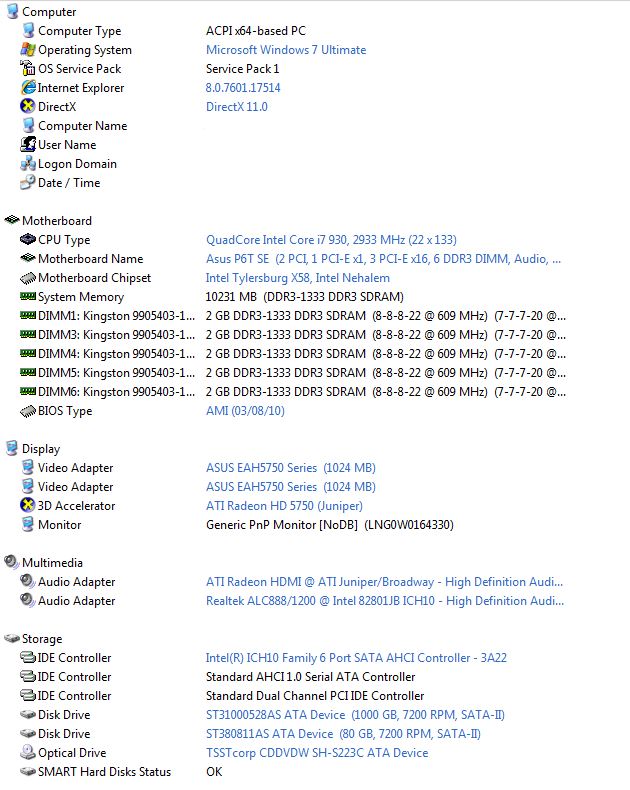
Task: Click the DirectX row icon
Action: click(28, 106)
